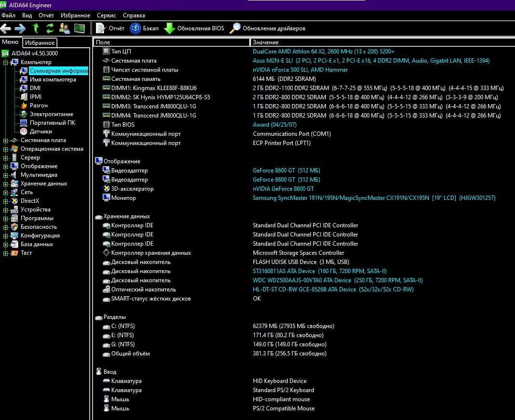Screen dimensions: 515x420
Task: Click the База данных tree icon
Action: (x=14, y=244)
